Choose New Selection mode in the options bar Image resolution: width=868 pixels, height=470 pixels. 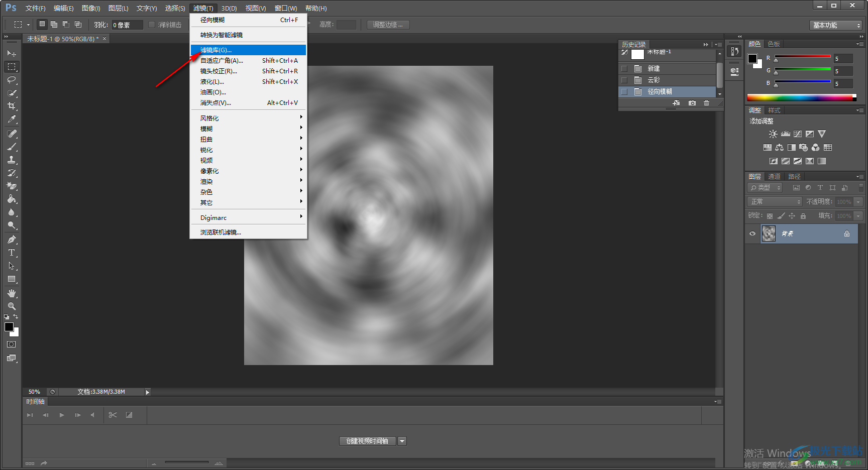(x=42, y=24)
